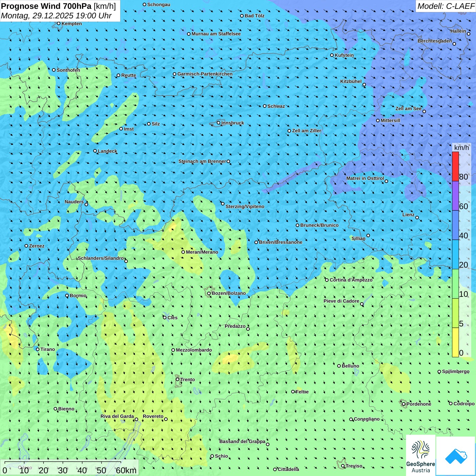This screenshot has width=476, height=476.
Task: Click the red 80 km/h legend swatch
Action: click(x=455, y=166)
